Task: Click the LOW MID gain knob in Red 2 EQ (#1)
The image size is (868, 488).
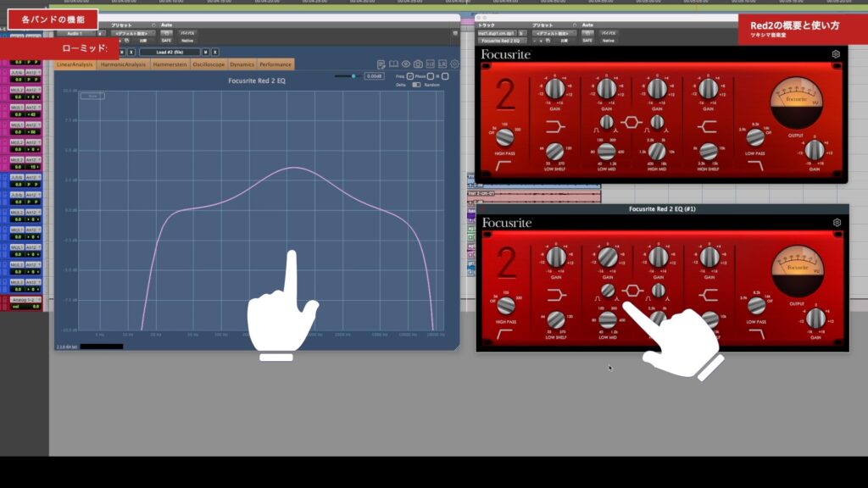Action: (607, 257)
